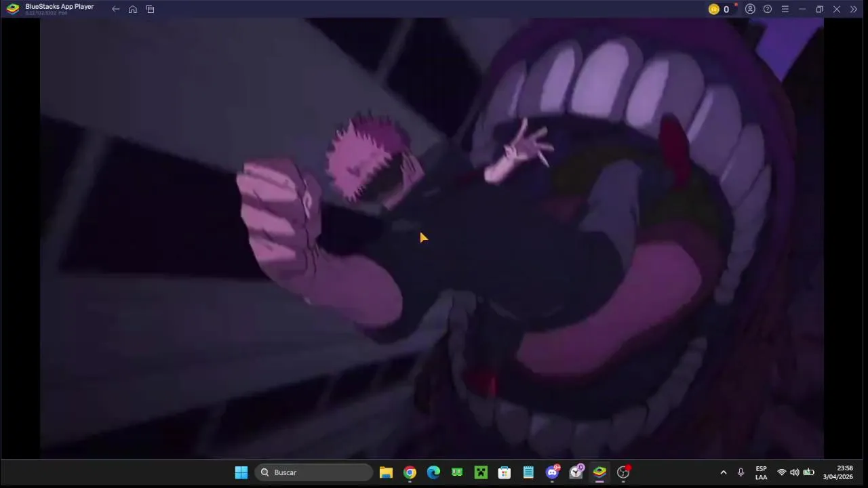Image resolution: width=868 pixels, height=488 pixels.
Task: Click the BlueStacks App Player title
Action: tap(59, 7)
